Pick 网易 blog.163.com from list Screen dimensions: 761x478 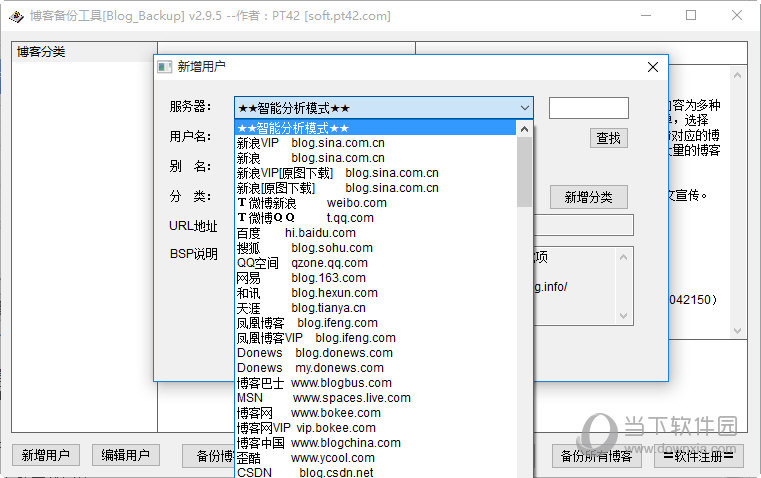click(375, 278)
